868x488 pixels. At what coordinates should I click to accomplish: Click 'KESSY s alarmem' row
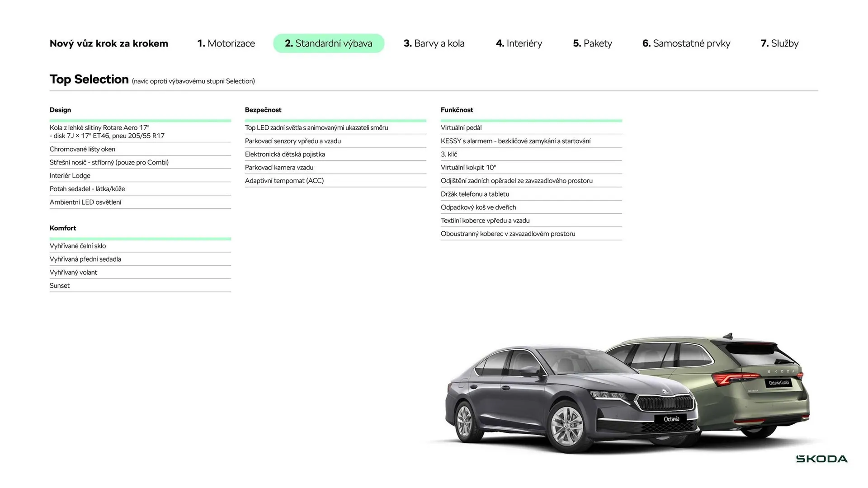tap(531, 141)
